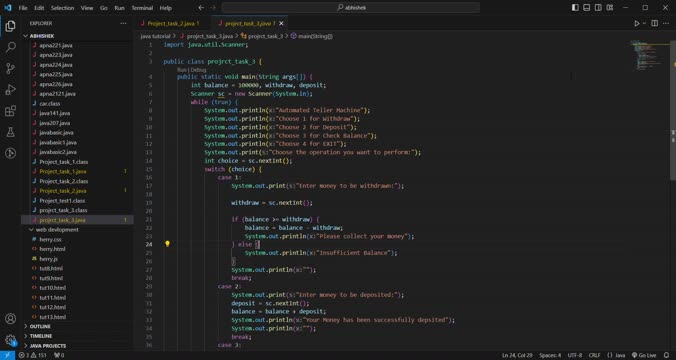Image resolution: width=676 pixels, height=360 pixels.
Task: Open the Edit menu
Action: point(39,8)
